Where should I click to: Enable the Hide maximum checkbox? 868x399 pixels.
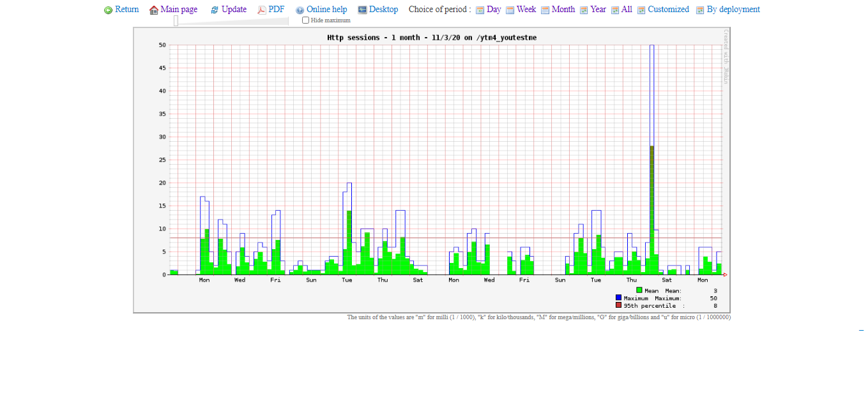point(305,20)
